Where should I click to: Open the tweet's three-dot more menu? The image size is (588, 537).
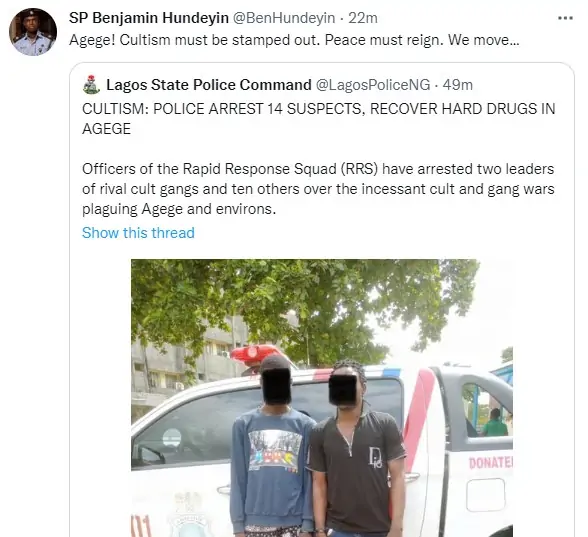click(565, 18)
